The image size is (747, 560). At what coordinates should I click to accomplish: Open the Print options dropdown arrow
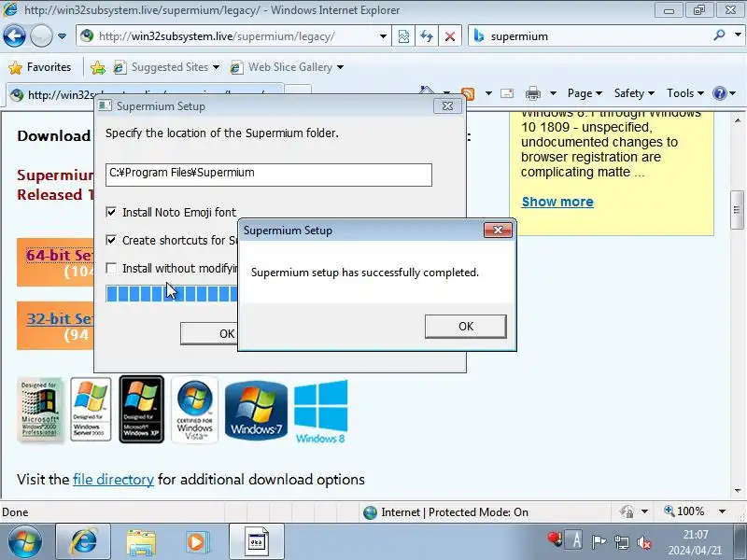click(553, 93)
